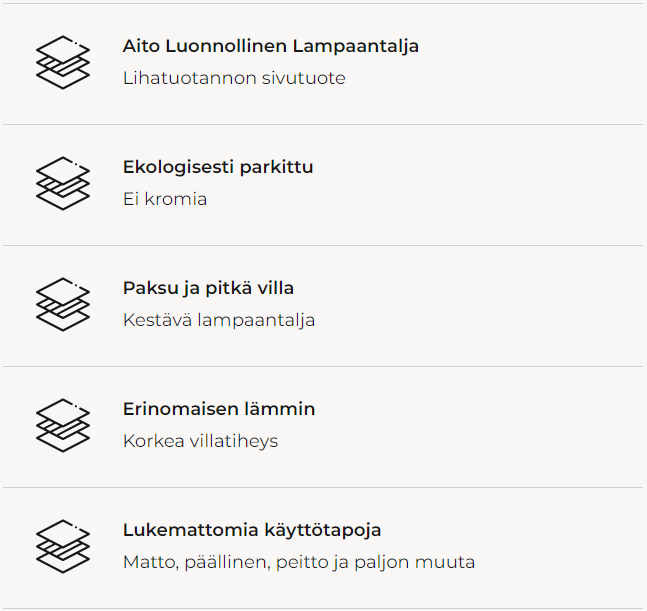Tap the layers icon next to Erinomaisen lämmin
Image resolution: width=647 pixels, height=611 pixels.
tap(63, 425)
